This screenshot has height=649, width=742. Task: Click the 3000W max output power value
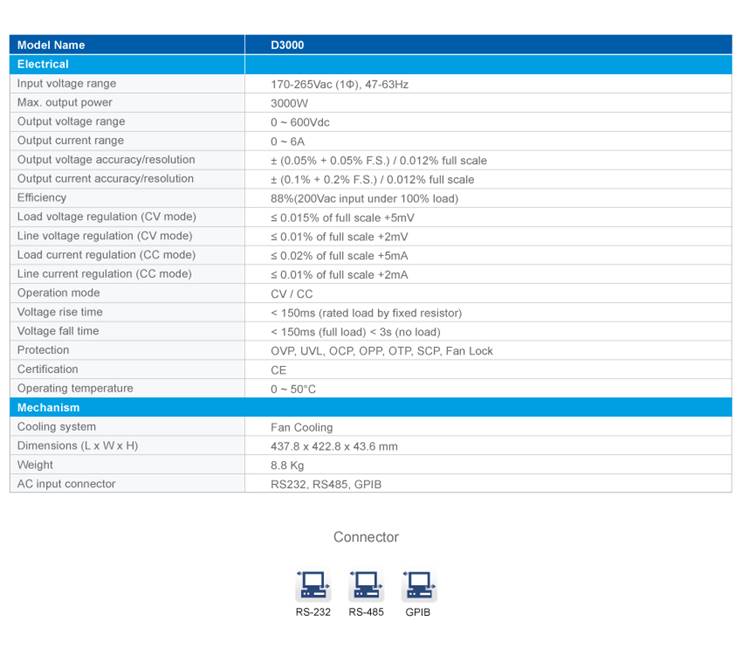289,103
